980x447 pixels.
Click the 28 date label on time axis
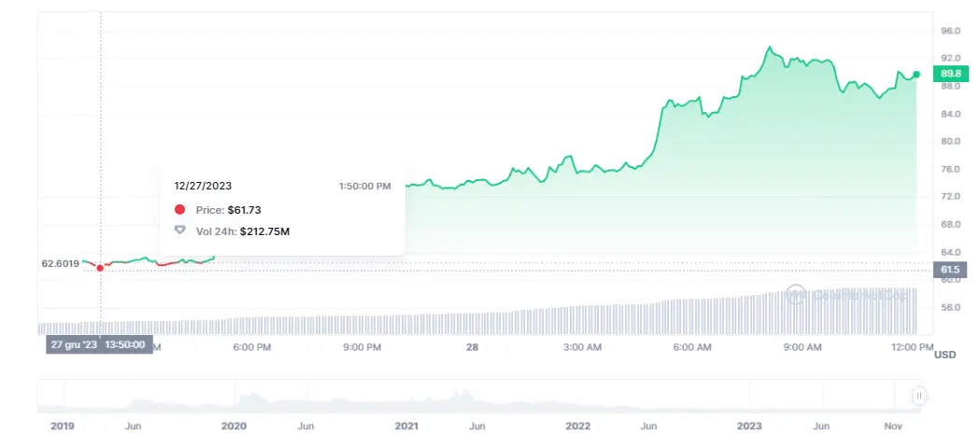pyautogui.click(x=472, y=347)
